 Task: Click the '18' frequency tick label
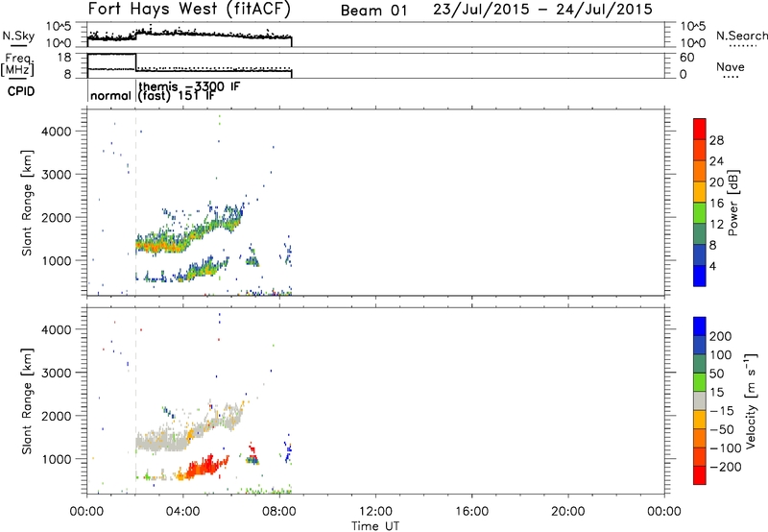tap(64, 58)
